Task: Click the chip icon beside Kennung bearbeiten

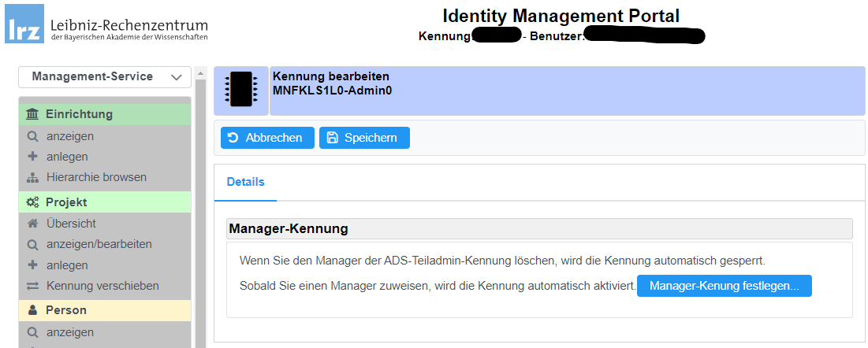Action: (241, 91)
